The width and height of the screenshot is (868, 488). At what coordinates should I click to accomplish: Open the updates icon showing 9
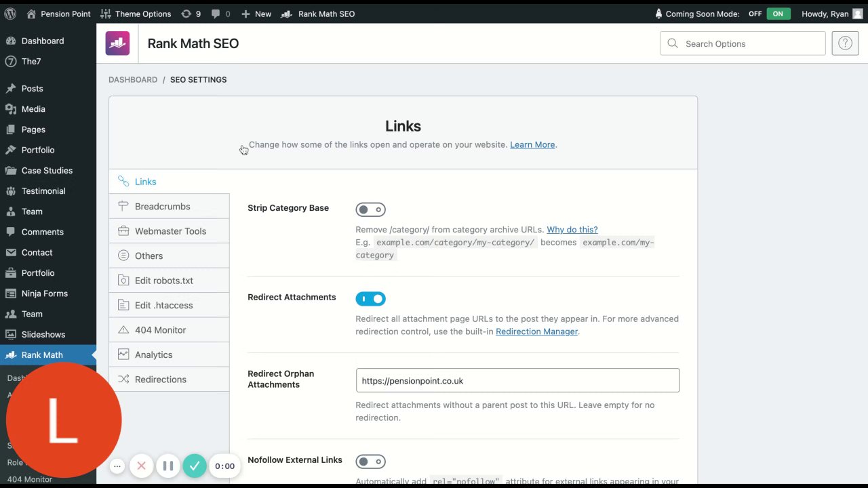point(191,14)
